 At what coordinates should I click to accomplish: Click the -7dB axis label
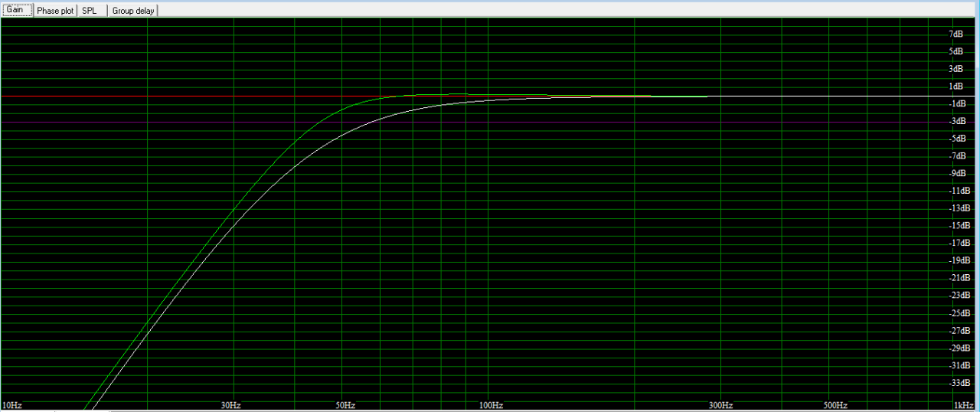[956, 156]
